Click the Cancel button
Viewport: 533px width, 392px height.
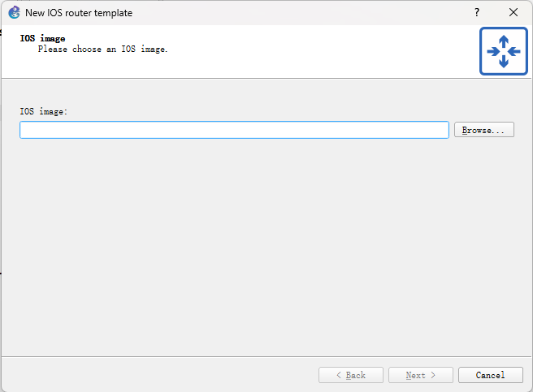pos(490,375)
